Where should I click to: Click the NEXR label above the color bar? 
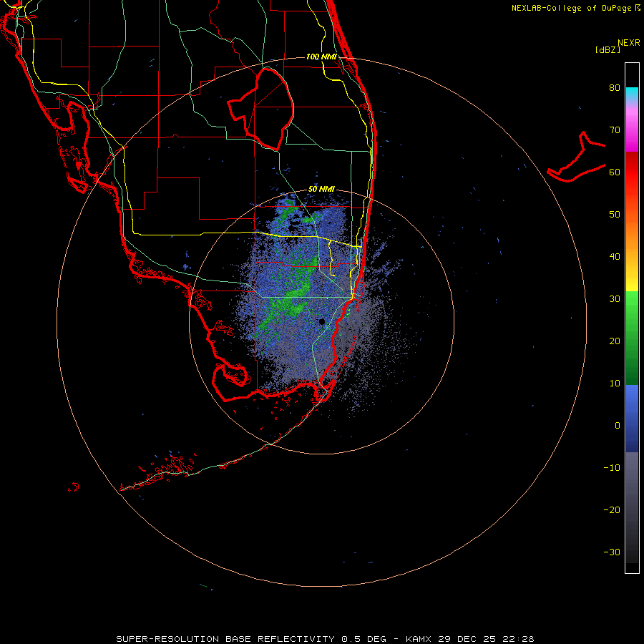coord(628,43)
